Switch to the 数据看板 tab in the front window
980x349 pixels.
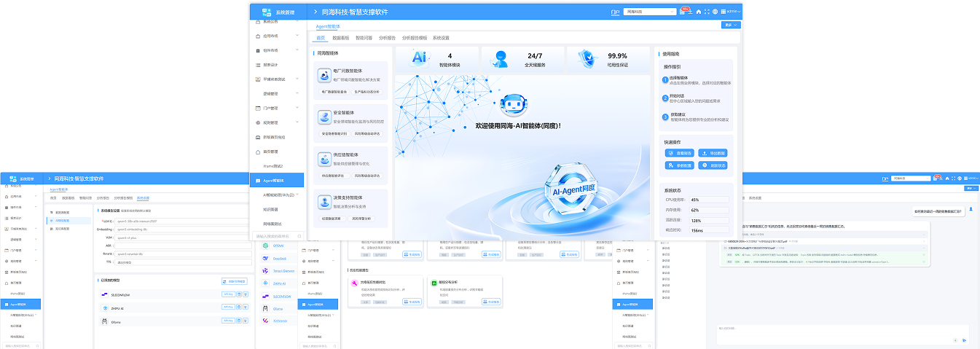click(340, 37)
